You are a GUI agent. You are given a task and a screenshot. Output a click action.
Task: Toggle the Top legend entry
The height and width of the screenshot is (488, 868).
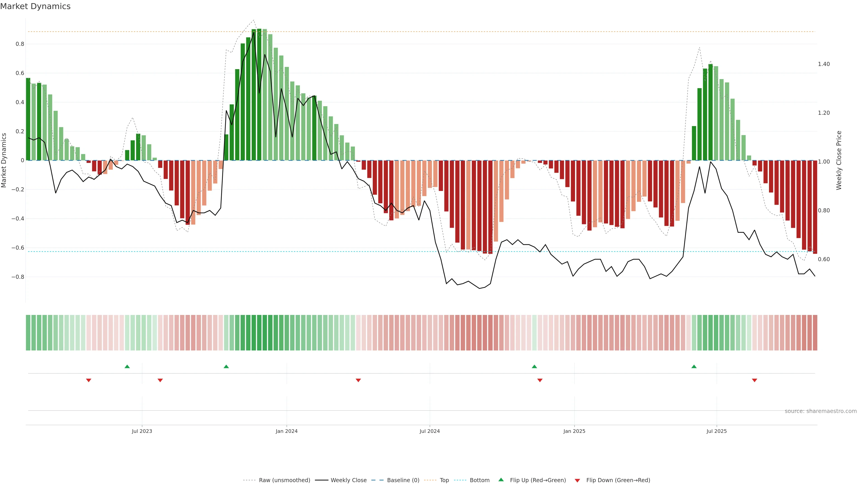tap(444, 480)
